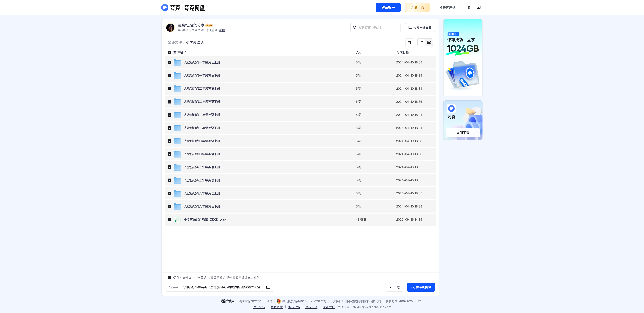
Task: Expand the 保存为文件夹 name chevron
Action: 261,277
